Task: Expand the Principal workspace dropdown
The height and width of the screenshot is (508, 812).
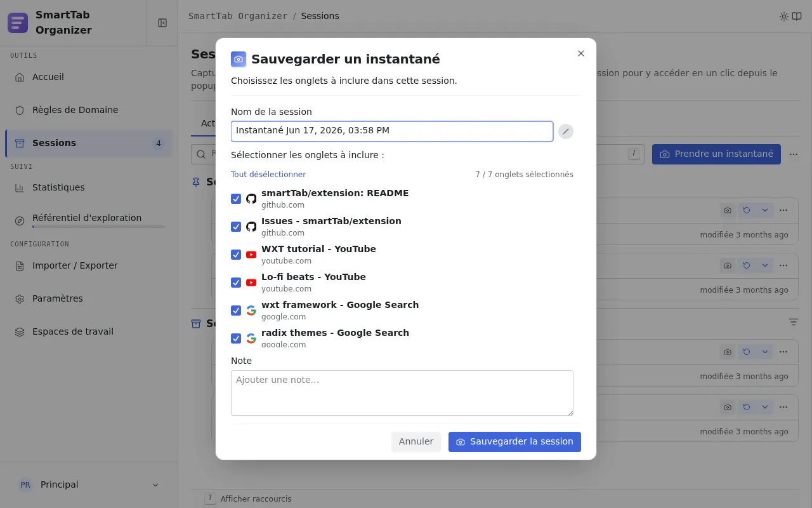Action: click(155, 485)
